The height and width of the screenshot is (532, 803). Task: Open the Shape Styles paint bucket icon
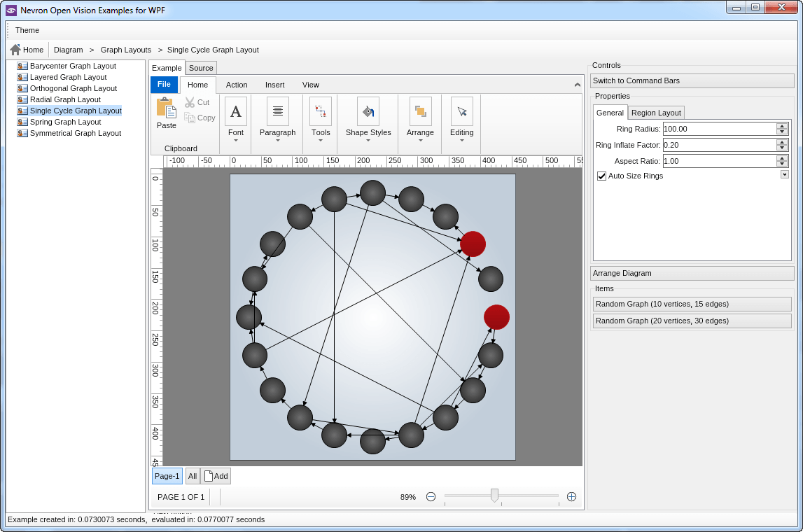coord(368,111)
